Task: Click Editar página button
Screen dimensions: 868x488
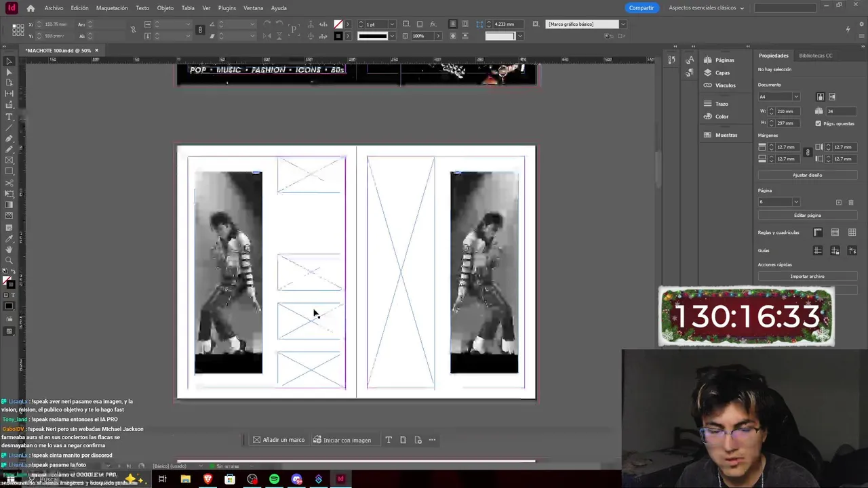Action: (x=807, y=215)
